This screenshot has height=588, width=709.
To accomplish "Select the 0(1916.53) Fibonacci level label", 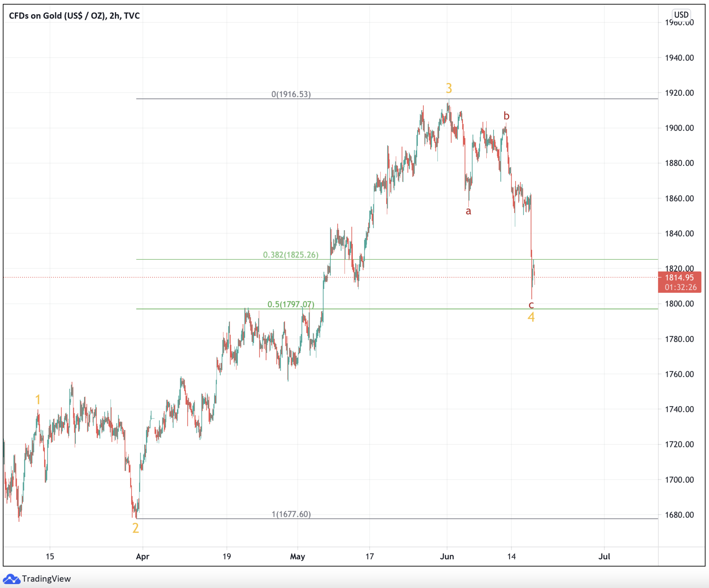I will (x=291, y=94).
